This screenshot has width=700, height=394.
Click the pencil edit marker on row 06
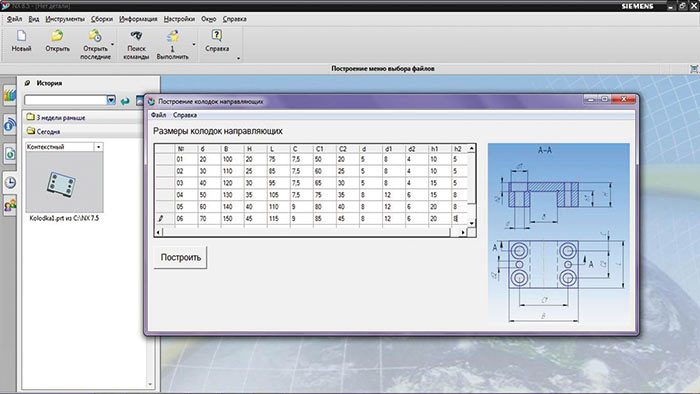161,219
